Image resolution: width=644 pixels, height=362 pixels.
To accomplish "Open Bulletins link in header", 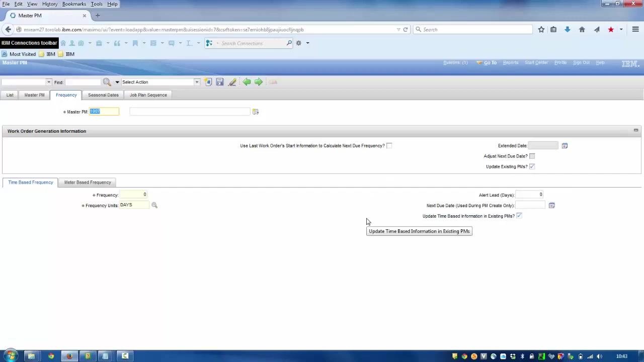I will pyautogui.click(x=455, y=63).
